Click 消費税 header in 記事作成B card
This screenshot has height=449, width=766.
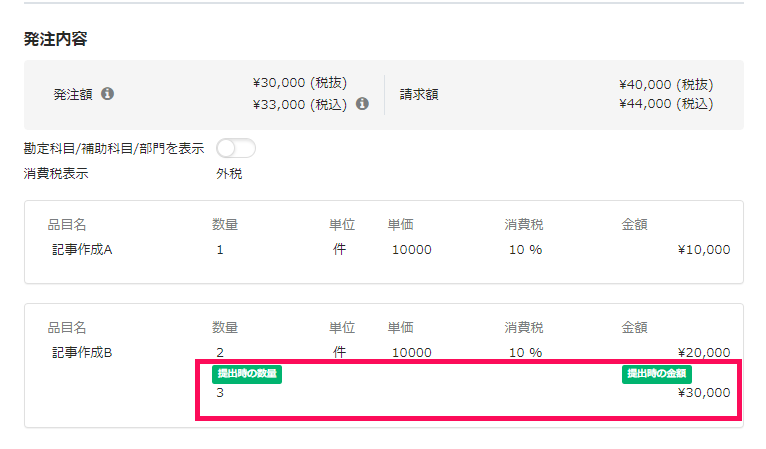(524, 327)
